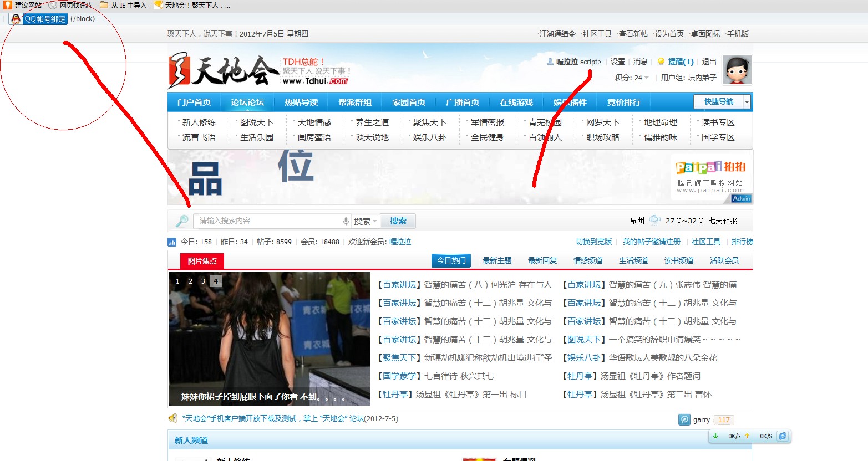
Task: Click the green download speed arrow
Action: click(x=715, y=436)
